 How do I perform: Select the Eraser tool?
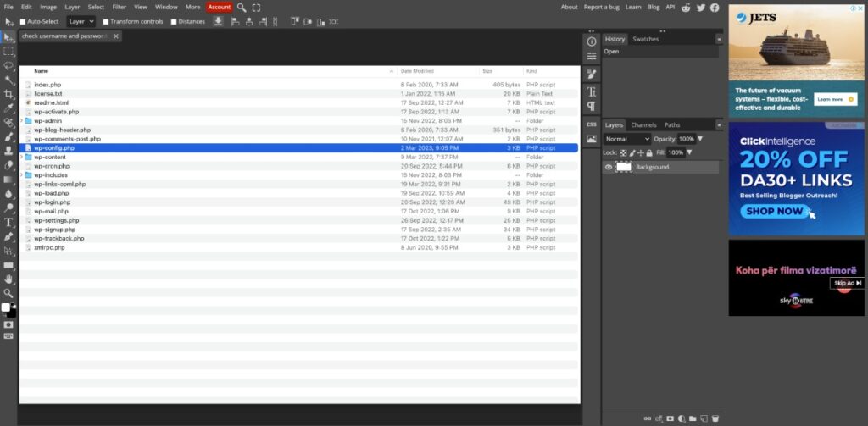[x=8, y=165]
